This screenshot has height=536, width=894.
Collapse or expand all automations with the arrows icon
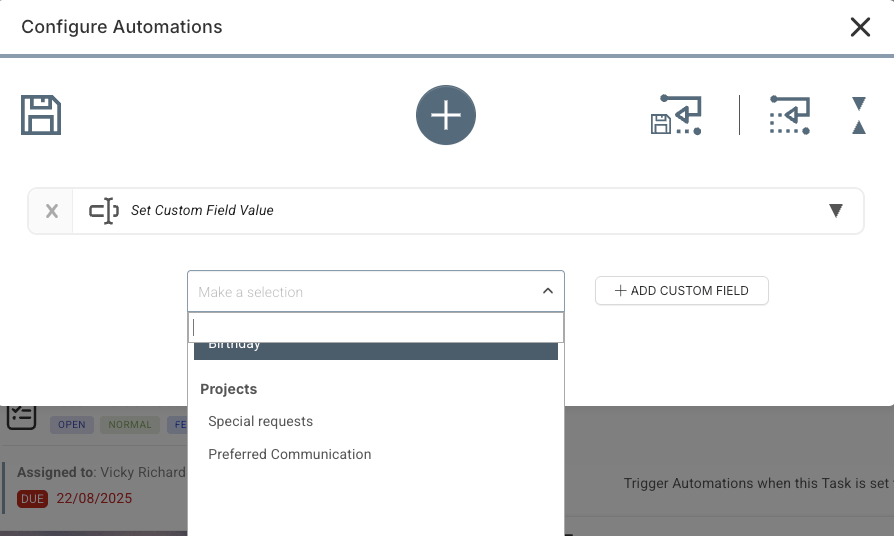click(x=859, y=115)
